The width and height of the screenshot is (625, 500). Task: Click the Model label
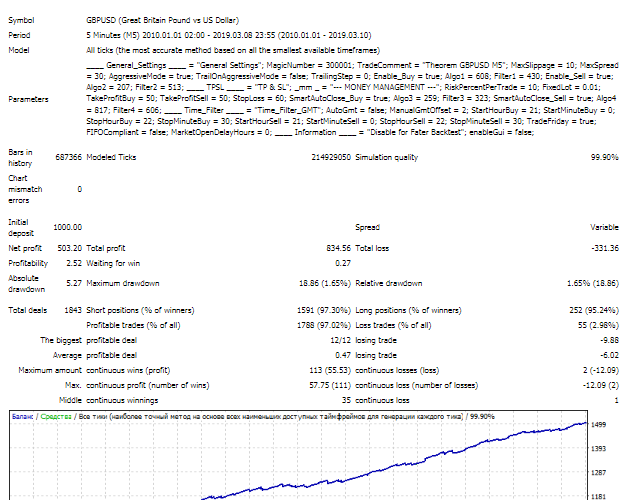point(19,50)
